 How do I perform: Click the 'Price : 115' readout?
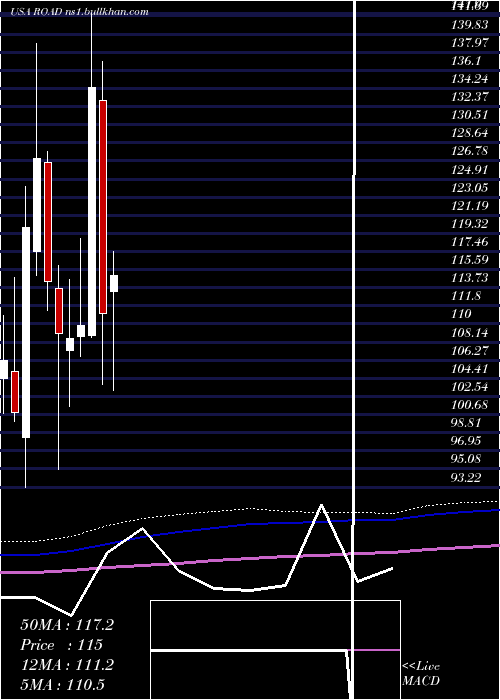(x=62, y=645)
